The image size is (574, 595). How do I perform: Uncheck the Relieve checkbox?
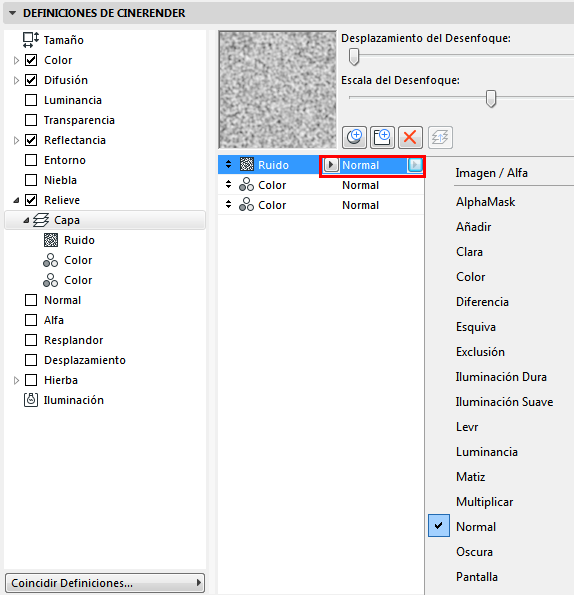[x=31, y=200]
